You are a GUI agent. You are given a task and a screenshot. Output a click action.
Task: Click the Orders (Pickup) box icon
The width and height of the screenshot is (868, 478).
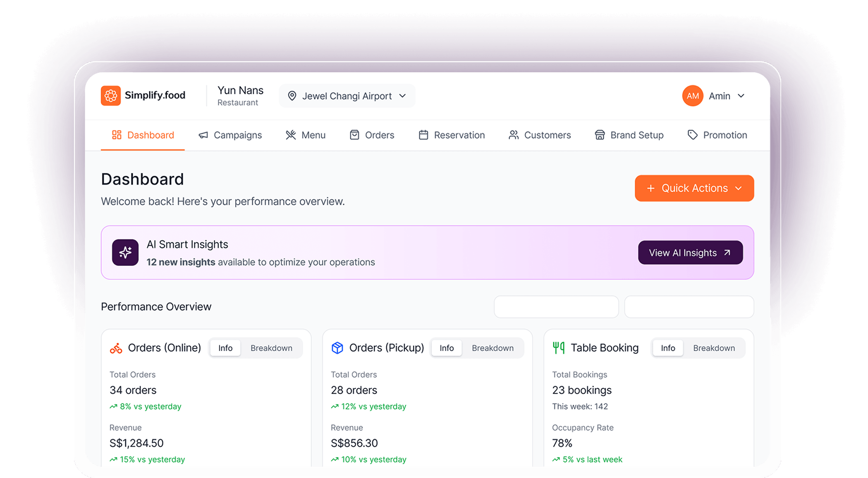click(x=337, y=348)
